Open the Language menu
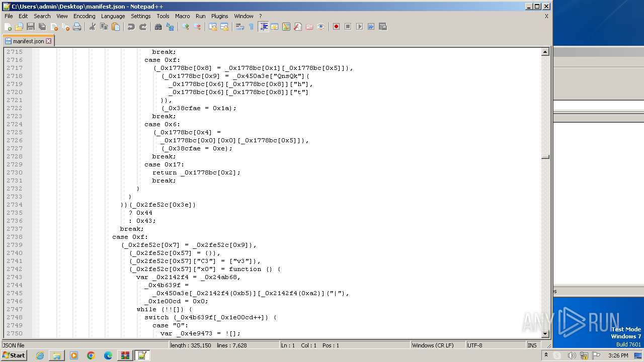This screenshot has height=362, width=644. pyautogui.click(x=113, y=16)
